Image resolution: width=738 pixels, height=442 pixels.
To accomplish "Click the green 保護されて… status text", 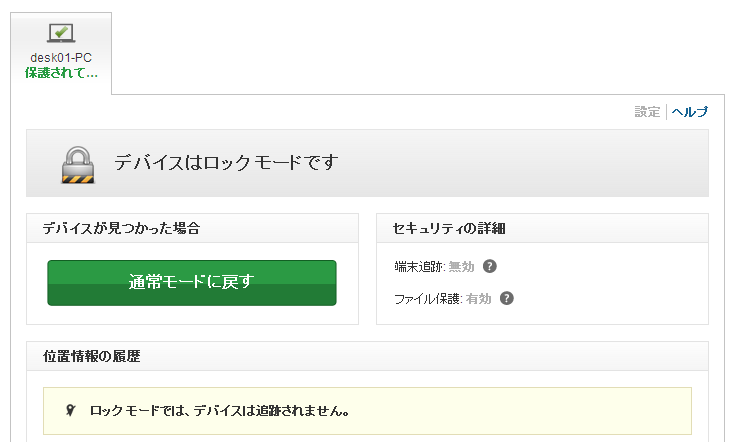I will [61, 73].
